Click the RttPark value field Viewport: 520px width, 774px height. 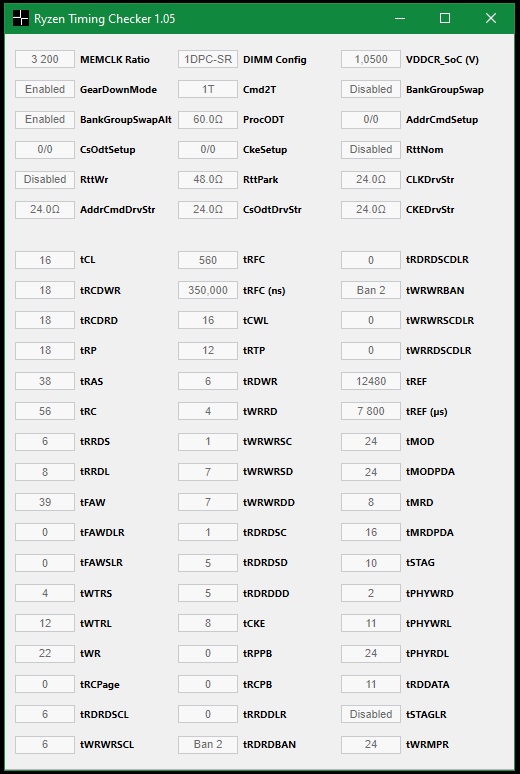click(x=208, y=180)
